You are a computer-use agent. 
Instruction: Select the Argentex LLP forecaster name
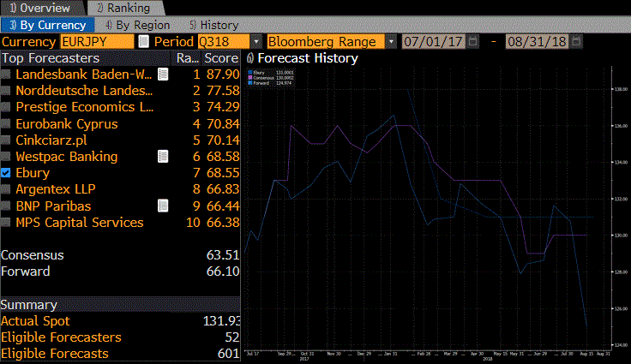pyautogui.click(x=56, y=189)
